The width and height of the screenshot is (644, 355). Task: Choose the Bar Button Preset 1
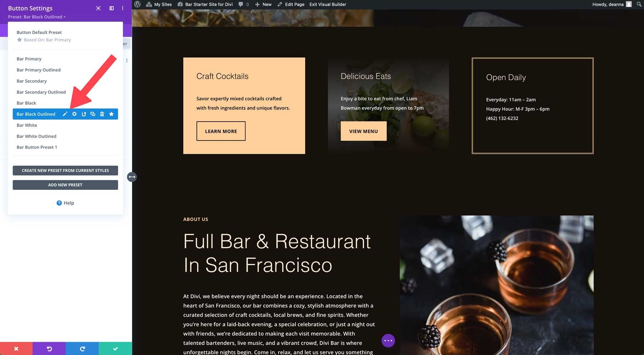pyautogui.click(x=37, y=147)
